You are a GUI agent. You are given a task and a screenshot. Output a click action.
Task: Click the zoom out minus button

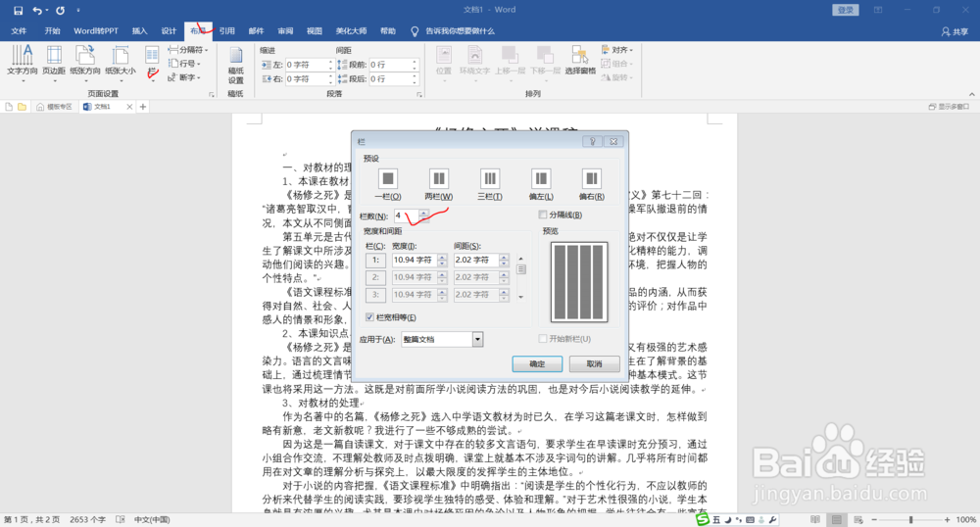[x=874, y=519]
